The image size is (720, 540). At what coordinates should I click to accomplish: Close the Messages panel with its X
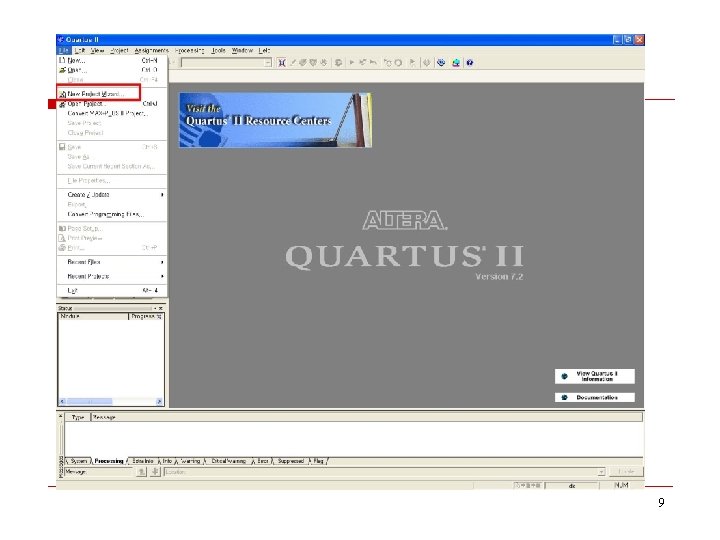pos(60,416)
